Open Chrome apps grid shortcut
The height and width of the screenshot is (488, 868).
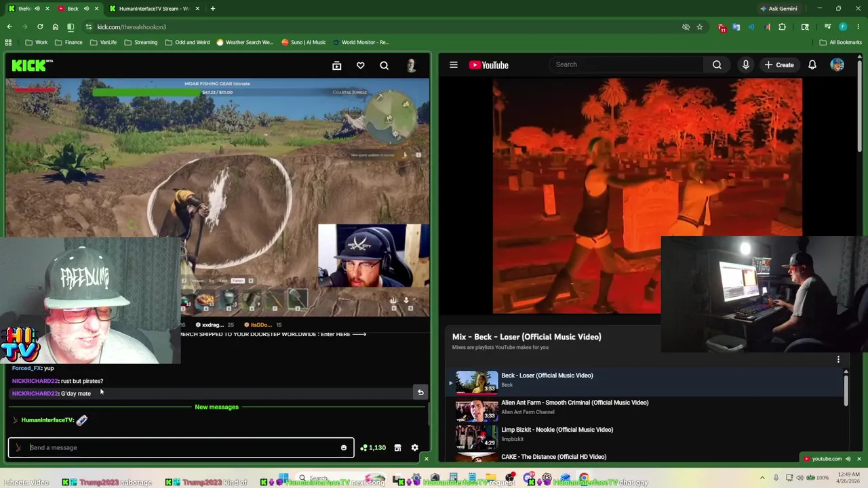coord(8,42)
